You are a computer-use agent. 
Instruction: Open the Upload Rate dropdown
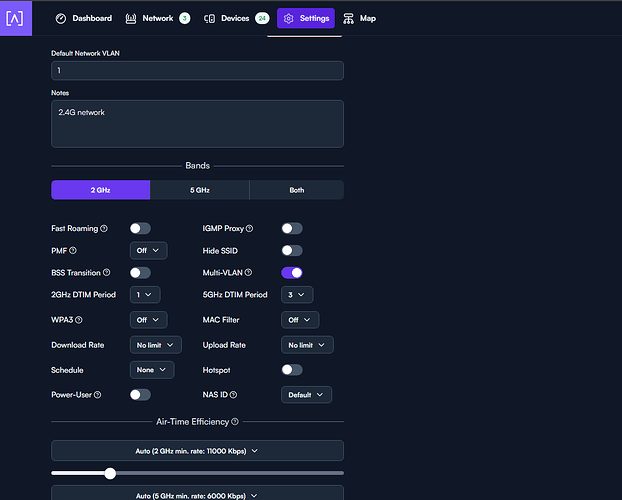click(307, 345)
